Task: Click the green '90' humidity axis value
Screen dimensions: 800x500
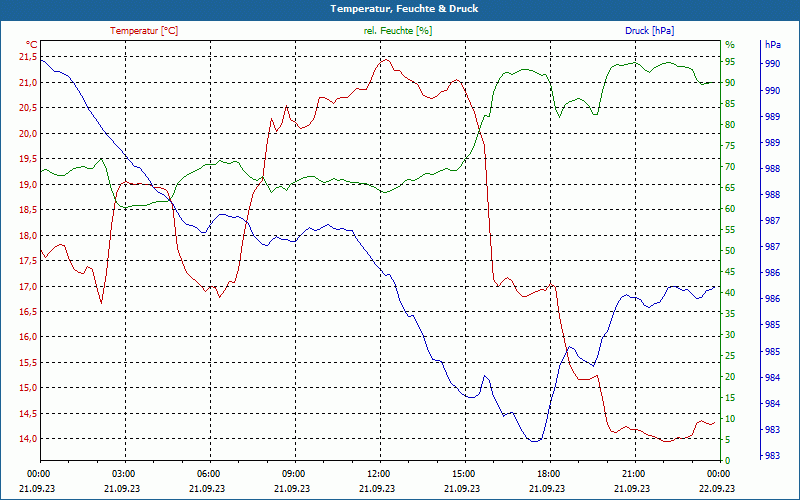Action: (730, 83)
